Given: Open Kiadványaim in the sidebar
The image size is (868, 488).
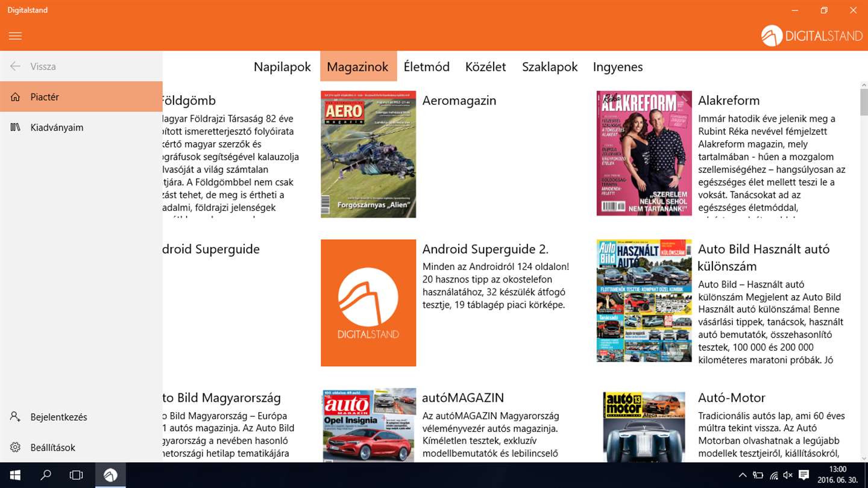Looking at the screenshot, I should [81, 127].
